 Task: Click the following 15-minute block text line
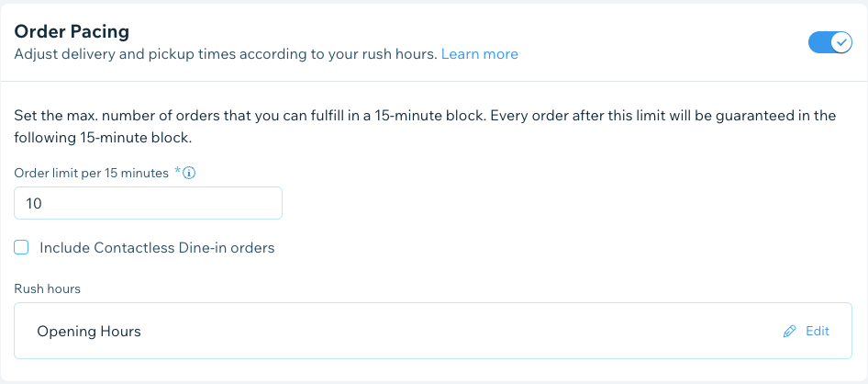click(x=103, y=138)
